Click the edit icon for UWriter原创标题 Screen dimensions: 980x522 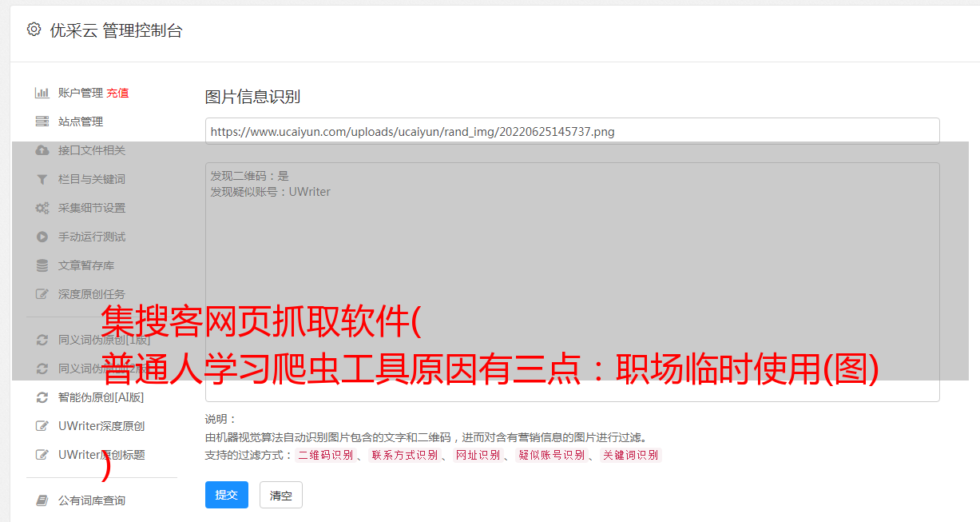(42, 455)
